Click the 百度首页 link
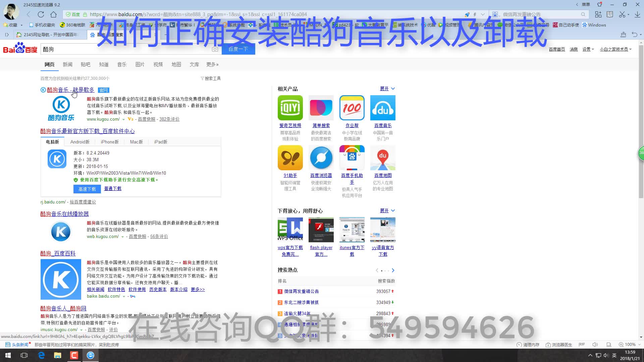 click(557, 49)
